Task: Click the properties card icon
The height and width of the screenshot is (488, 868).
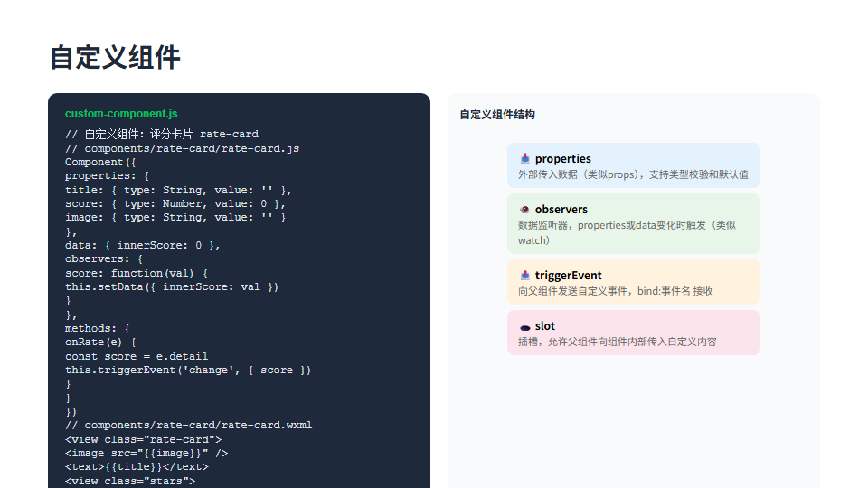Action: 524,159
